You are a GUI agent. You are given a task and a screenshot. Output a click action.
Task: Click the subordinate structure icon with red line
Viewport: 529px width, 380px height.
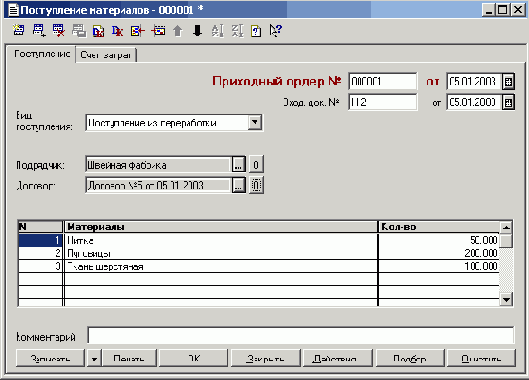pos(158,31)
